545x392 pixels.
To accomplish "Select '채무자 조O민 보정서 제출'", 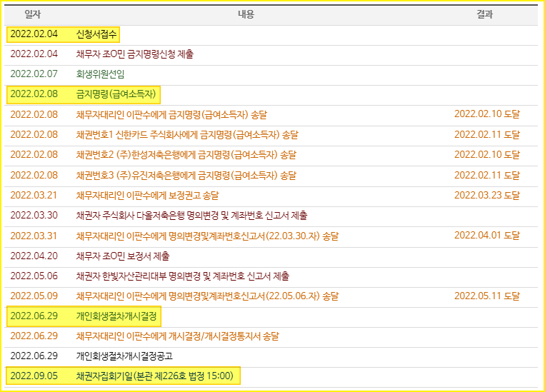I will click(123, 256).
